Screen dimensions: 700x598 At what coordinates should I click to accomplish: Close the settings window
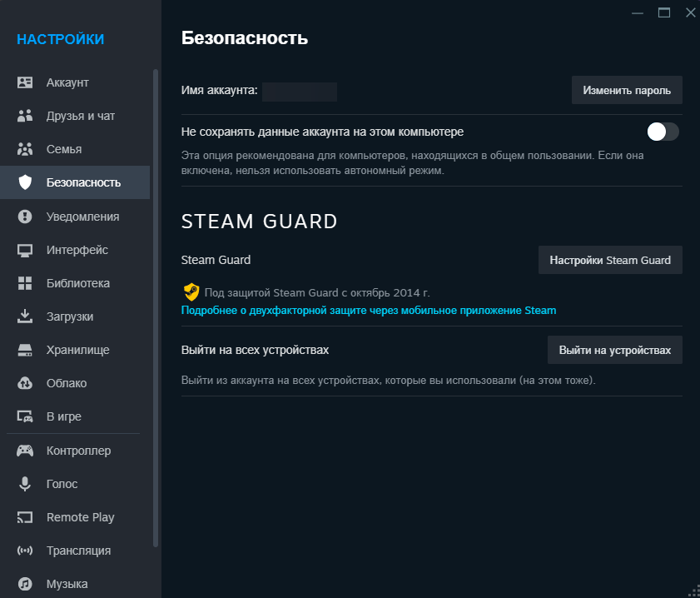[x=690, y=13]
